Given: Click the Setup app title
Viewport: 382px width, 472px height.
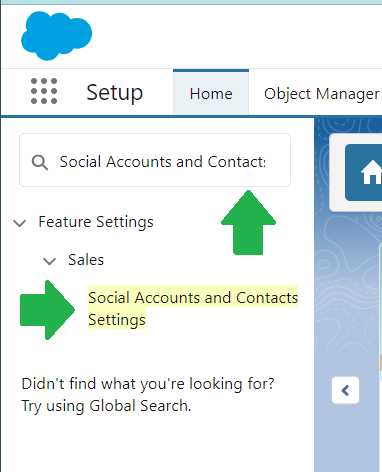Looking at the screenshot, I should coord(115,92).
